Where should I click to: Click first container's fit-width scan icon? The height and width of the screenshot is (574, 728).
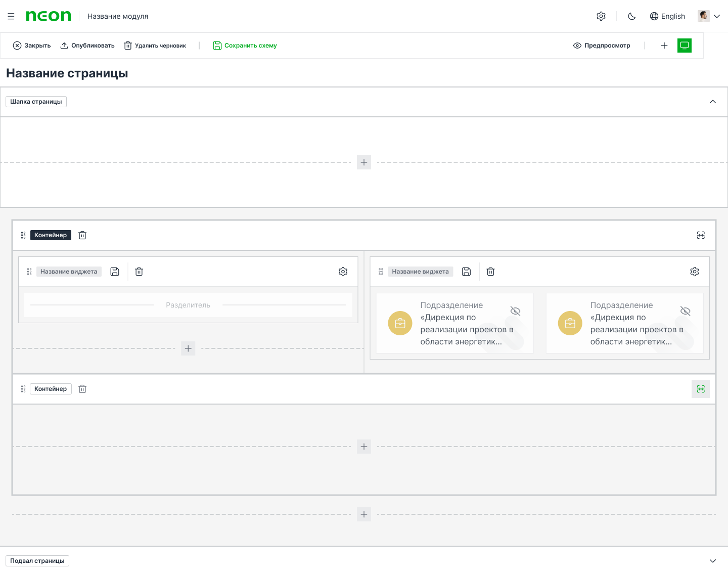[701, 235]
